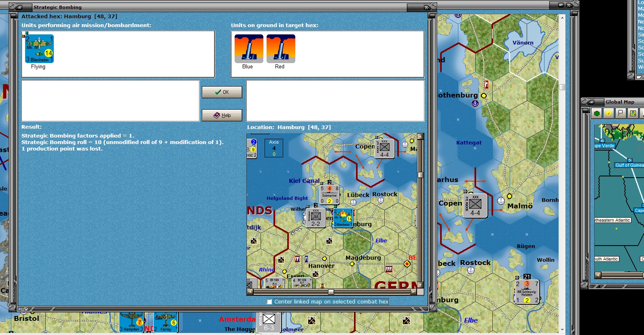Viewport: 644px width, 335px height.
Task: Click the 4-4 infantry unit at Copenhagen on the main map
Action: click(475, 206)
